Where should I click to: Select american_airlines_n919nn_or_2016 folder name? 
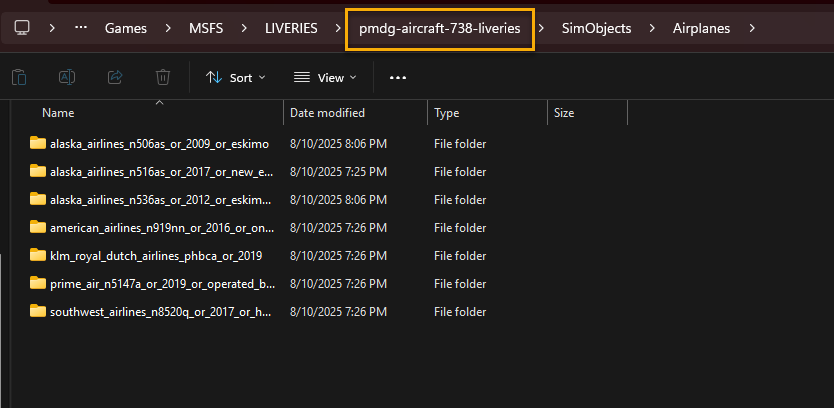[x=162, y=228]
